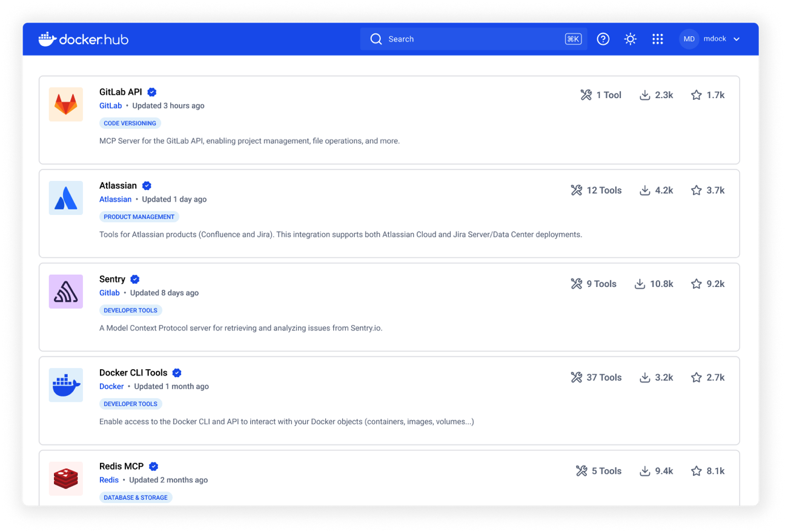The width and height of the screenshot is (785, 532).
Task: Click the mdock username text
Action: [715, 39]
